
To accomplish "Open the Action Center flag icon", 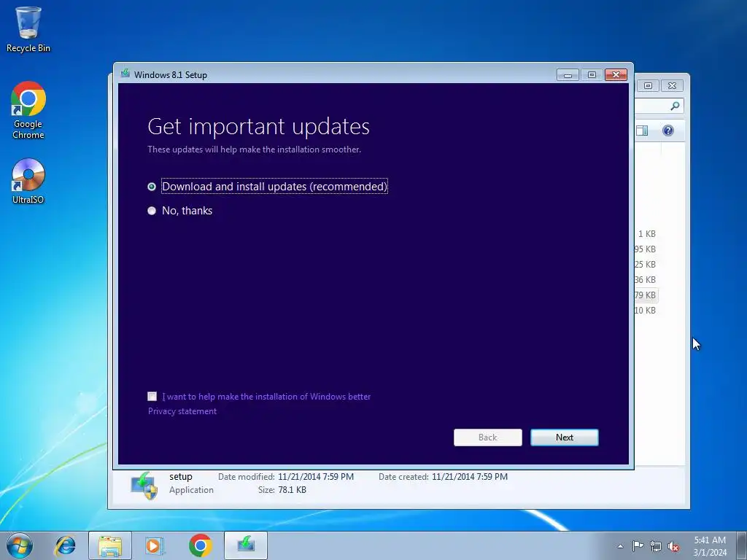I will (638, 546).
